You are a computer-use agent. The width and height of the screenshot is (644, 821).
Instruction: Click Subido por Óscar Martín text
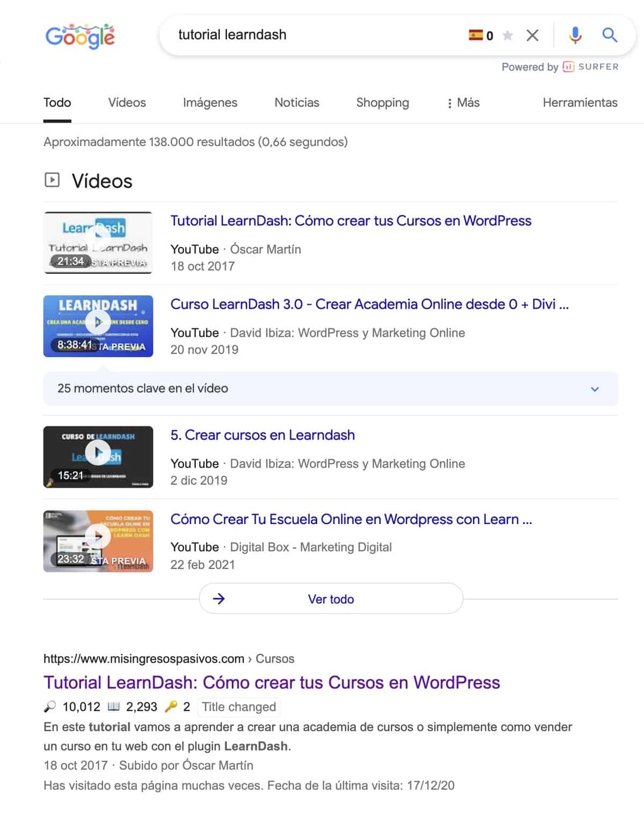(x=186, y=765)
